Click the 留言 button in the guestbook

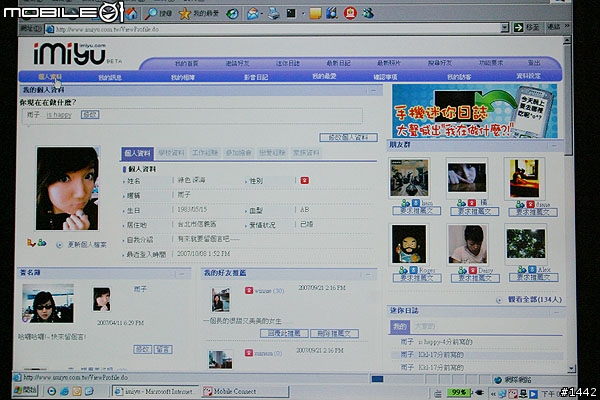163,349
